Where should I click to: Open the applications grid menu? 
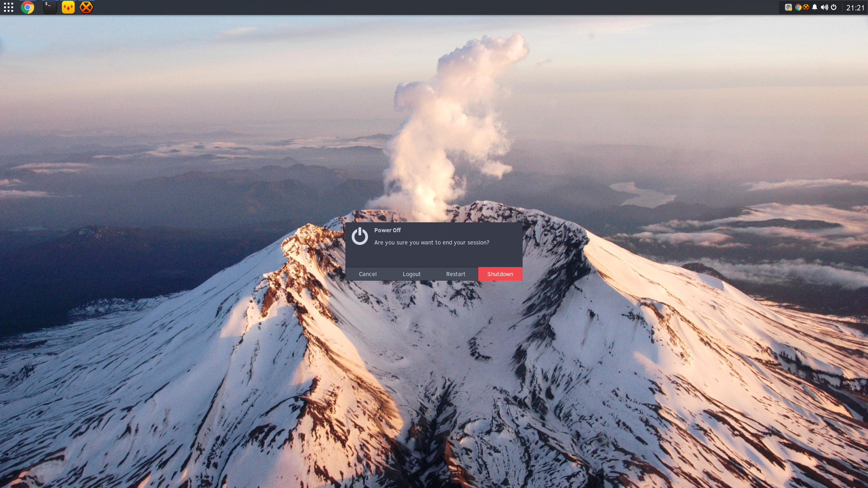(9, 7)
